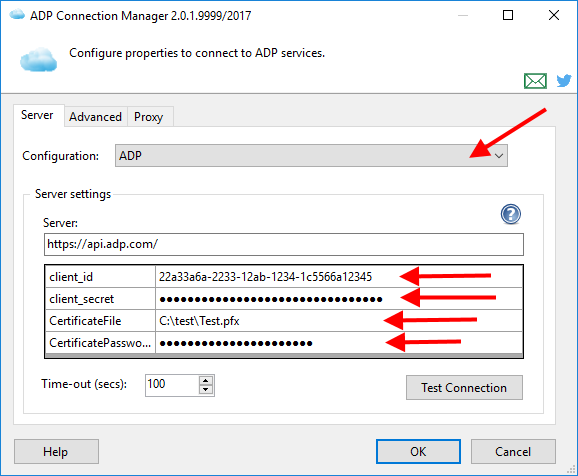Open the Help button at bottom left
This screenshot has width=578, height=476.
pos(56,452)
